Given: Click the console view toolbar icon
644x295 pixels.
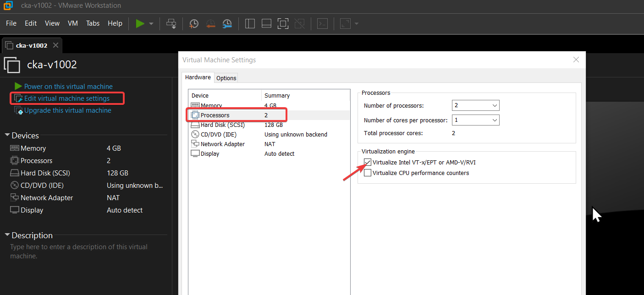Looking at the screenshot, I should point(323,23).
